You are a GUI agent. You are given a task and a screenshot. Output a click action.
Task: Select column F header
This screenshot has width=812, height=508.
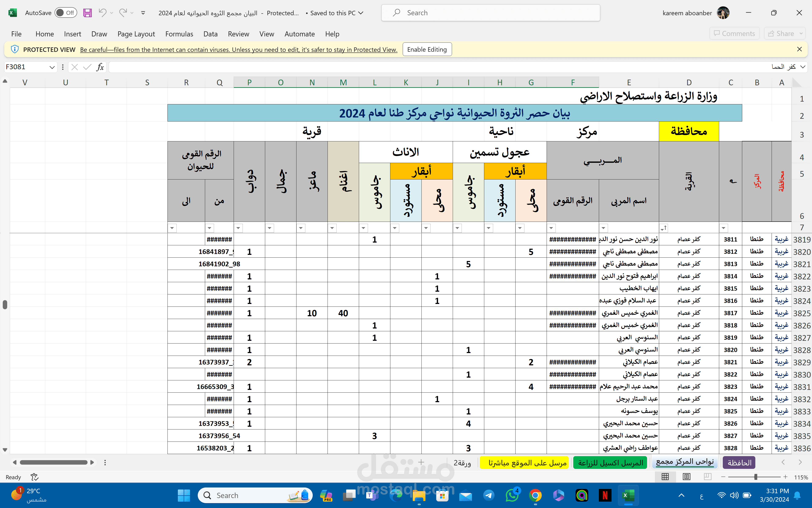(573, 83)
